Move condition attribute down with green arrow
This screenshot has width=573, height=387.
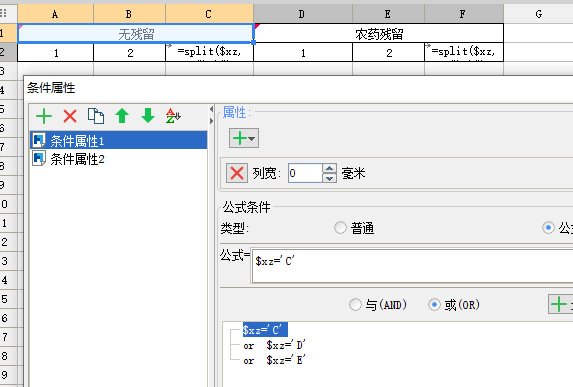click(148, 116)
